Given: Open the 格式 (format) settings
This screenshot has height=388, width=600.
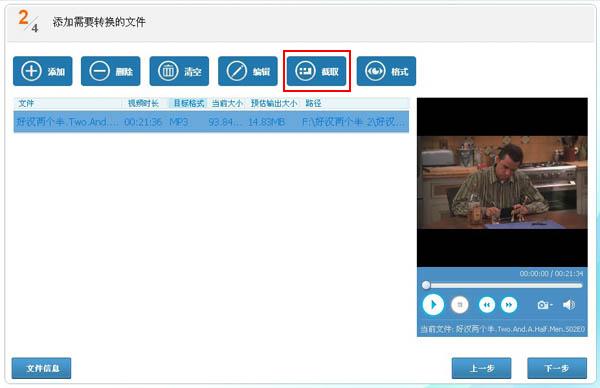Looking at the screenshot, I should [386, 71].
